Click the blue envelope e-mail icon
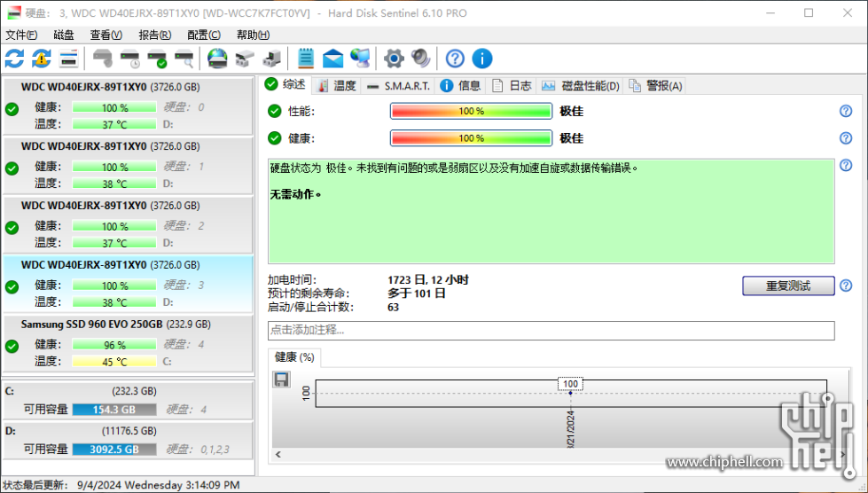 (x=332, y=59)
